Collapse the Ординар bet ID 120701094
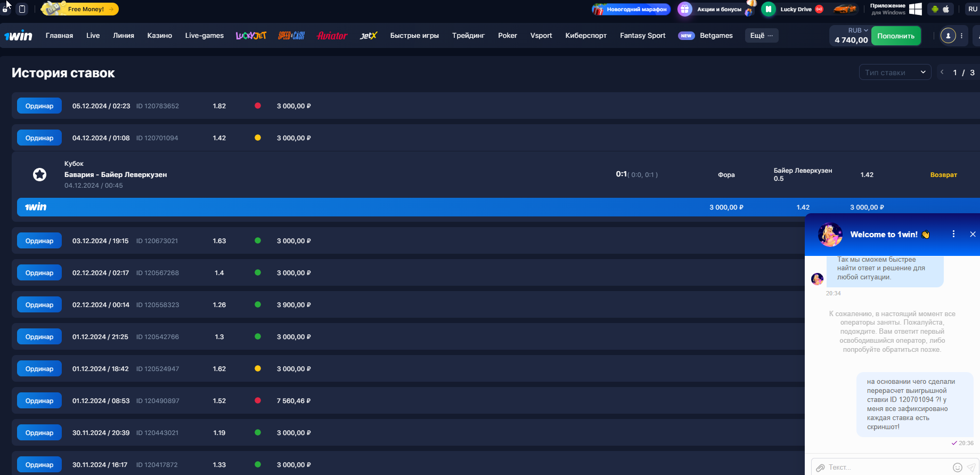Viewport: 980px width, 475px height. (x=39, y=138)
